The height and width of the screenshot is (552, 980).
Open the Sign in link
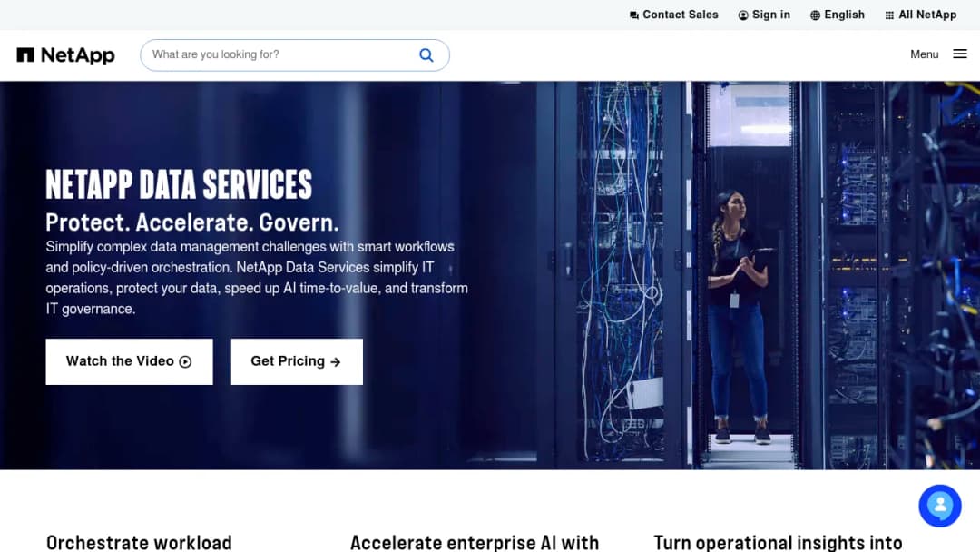(764, 15)
